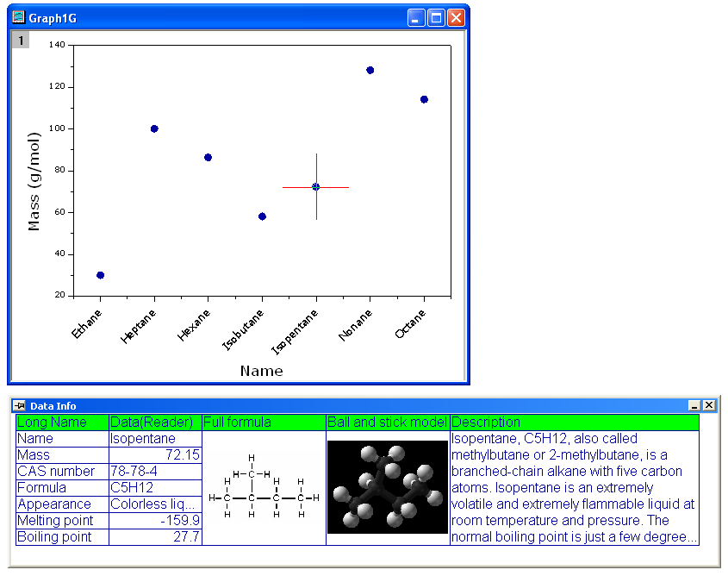The height and width of the screenshot is (576, 728).
Task: Click the Full formula header cell
Action: [264, 423]
